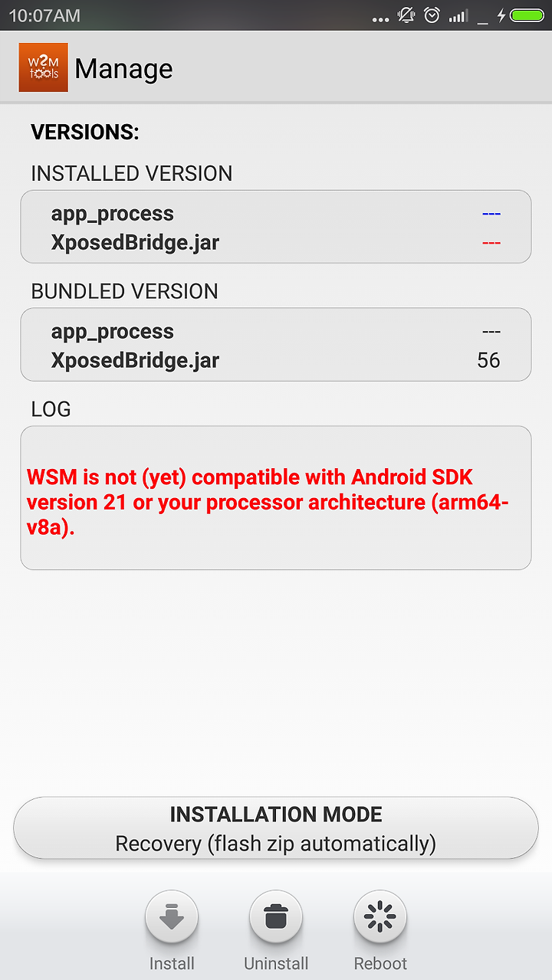The height and width of the screenshot is (980, 552).
Task: Tap the Install download icon
Action: tap(172, 917)
